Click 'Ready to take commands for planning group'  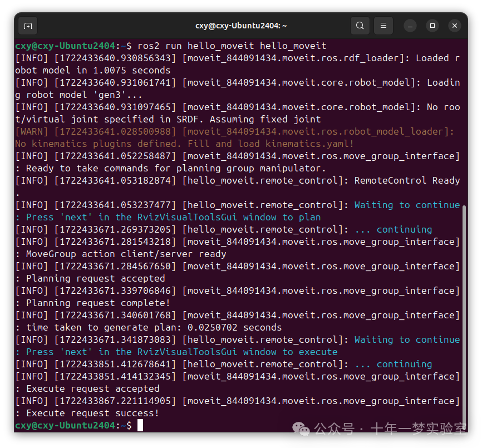point(140,169)
